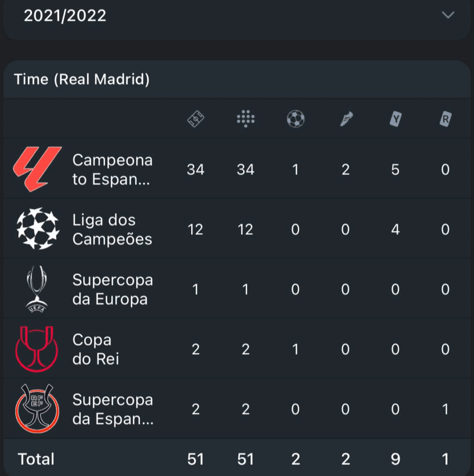Click the UEFA Super Cup trophy logo
474x476 pixels.
[37, 289]
